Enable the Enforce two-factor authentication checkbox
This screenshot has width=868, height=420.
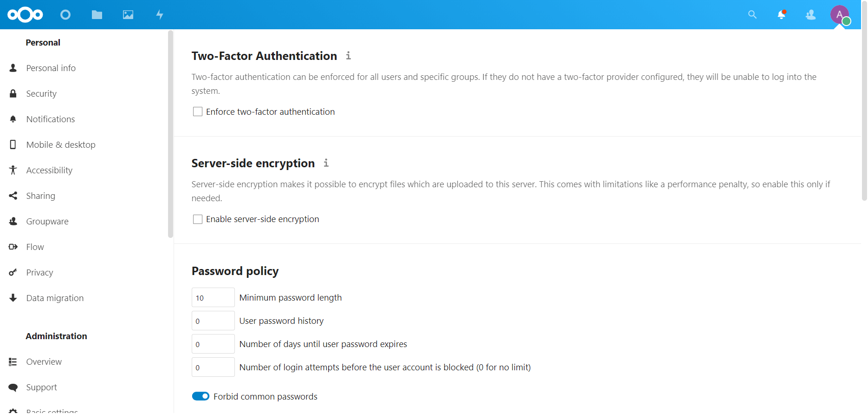point(198,112)
